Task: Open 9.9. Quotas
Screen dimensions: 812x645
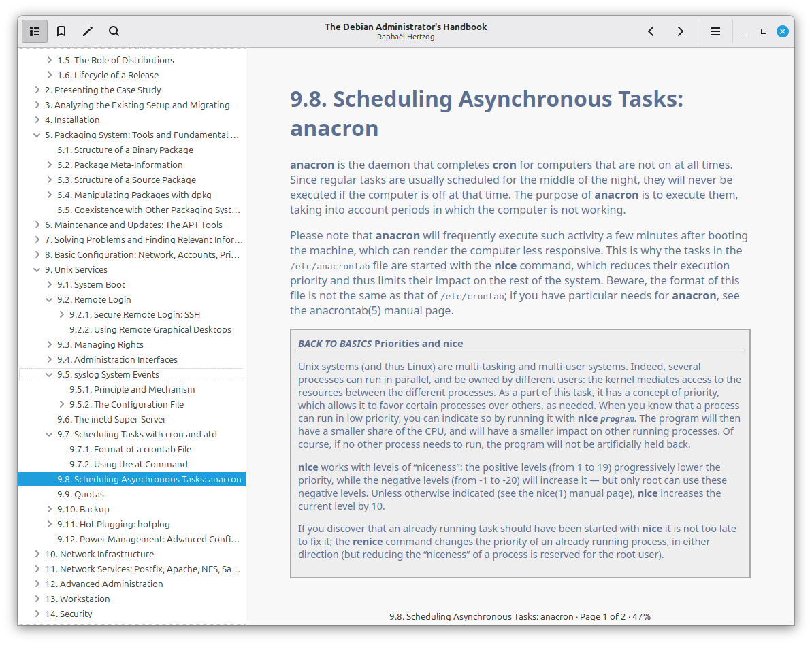Action: point(131,495)
